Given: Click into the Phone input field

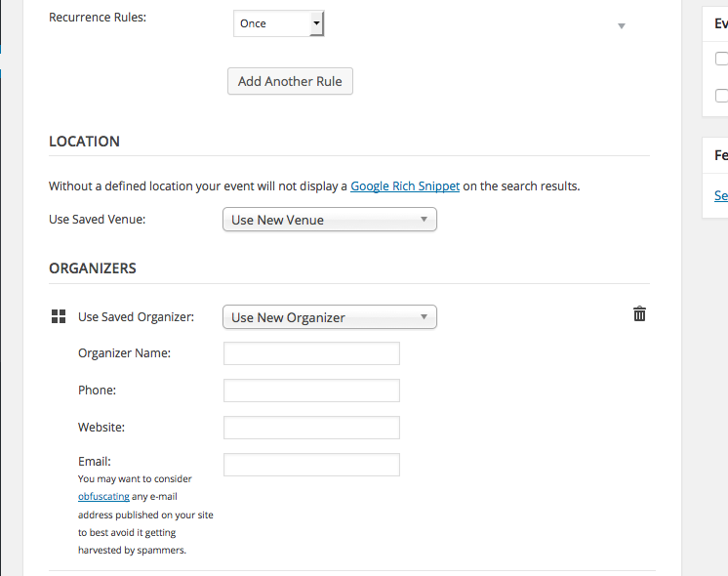Looking at the screenshot, I should coord(311,391).
